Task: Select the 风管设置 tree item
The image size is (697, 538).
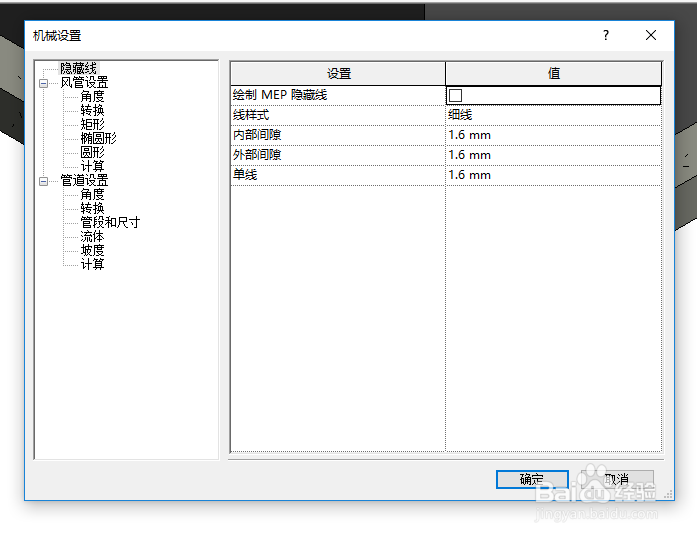Action: (x=84, y=83)
